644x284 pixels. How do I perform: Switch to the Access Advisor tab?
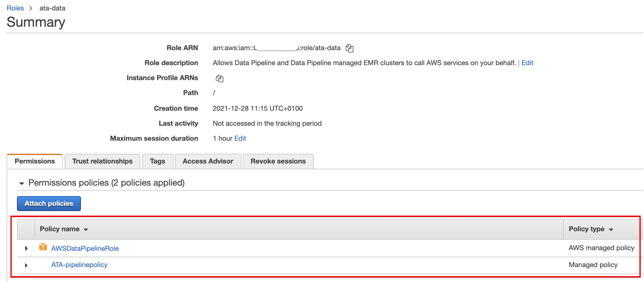(208, 161)
